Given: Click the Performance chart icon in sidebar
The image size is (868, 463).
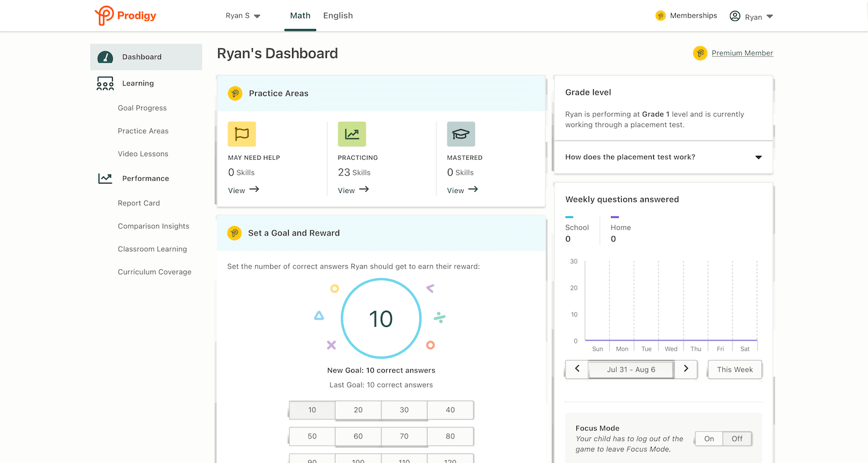Looking at the screenshot, I should click(105, 178).
